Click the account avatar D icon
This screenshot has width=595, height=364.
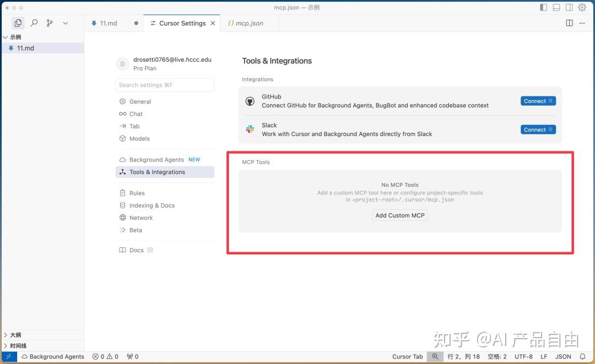tap(122, 64)
